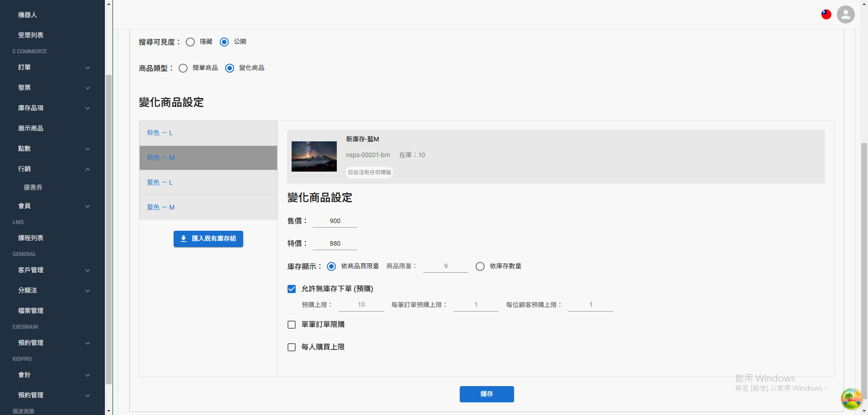This screenshot has width=868, height=415.
Task: Open the user account avatar menu
Action: pyautogui.click(x=845, y=14)
